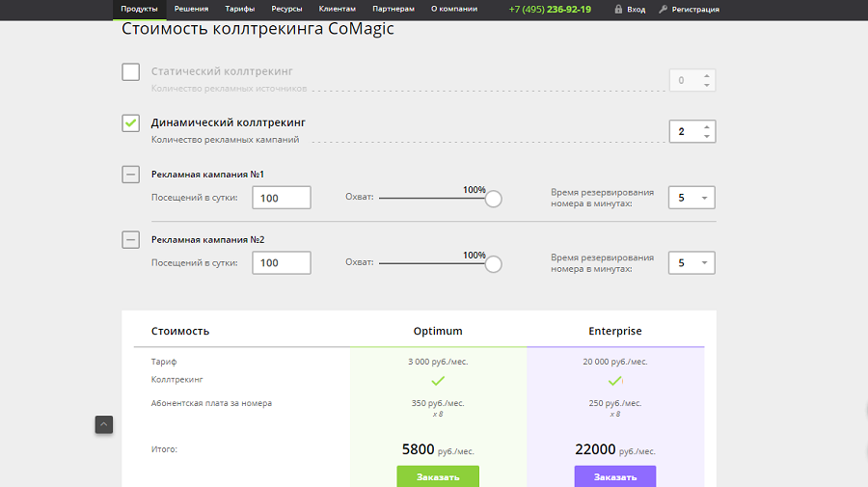This screenshot has width=868, height=487.
Task: Open the Тарифы menu item
Action: (240, 9)
